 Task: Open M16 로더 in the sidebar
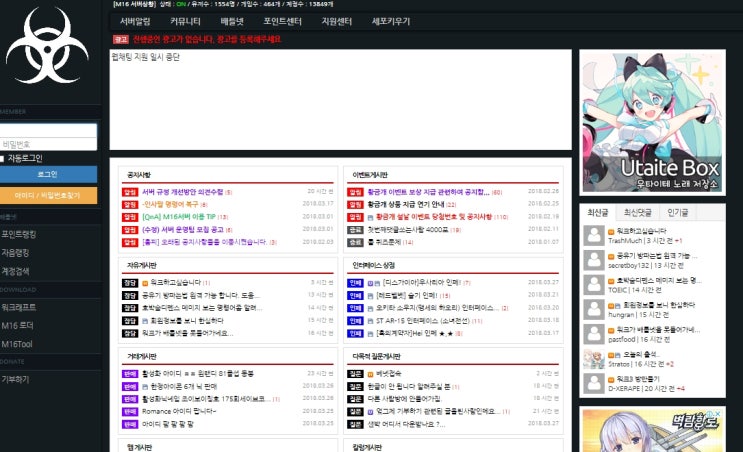click(x=17, y=325)
